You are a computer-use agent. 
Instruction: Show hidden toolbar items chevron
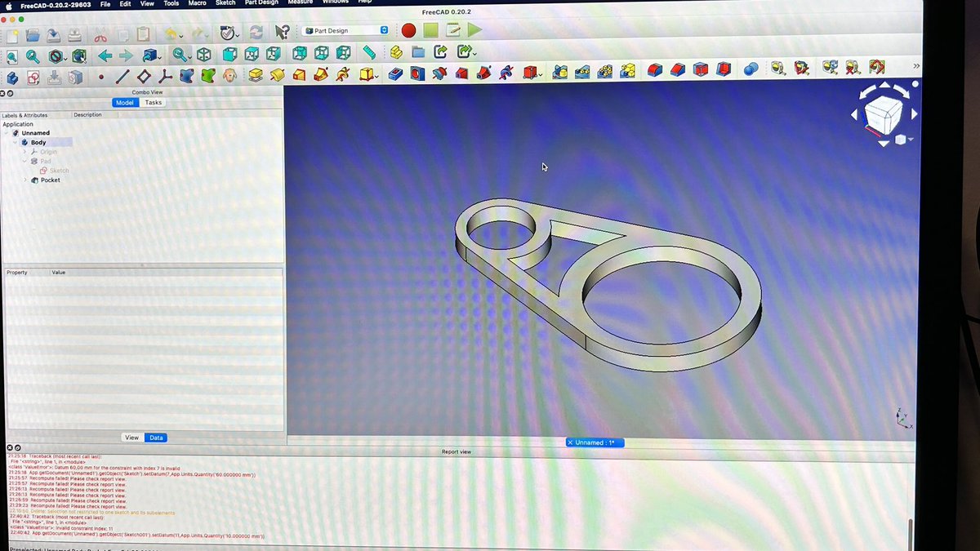(916, 66)
